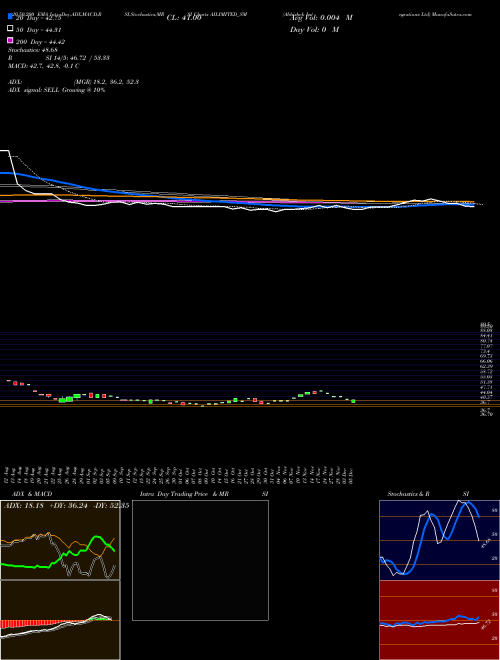Open the red RSI chart panel
Screen dimensions: 500x660
439,620
